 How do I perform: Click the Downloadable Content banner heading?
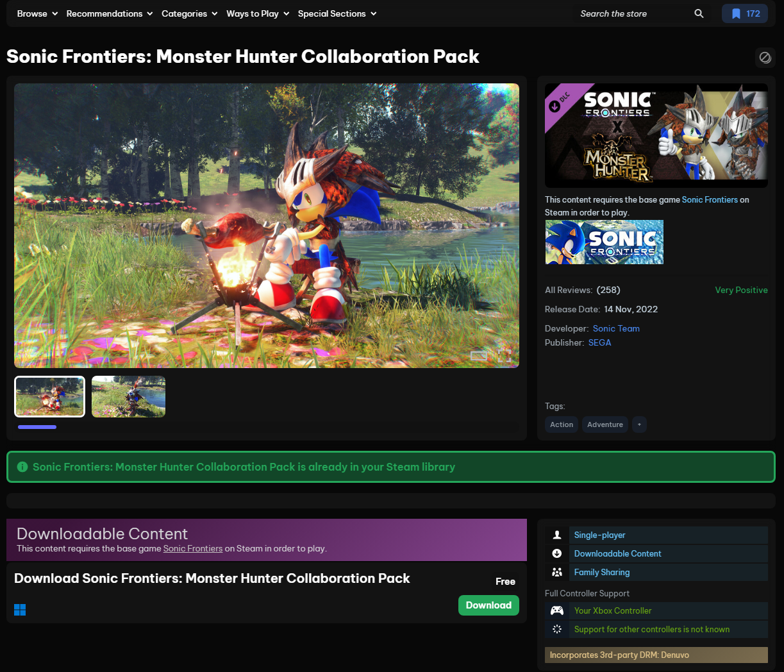pyautogui.click(x=102, y=533)
